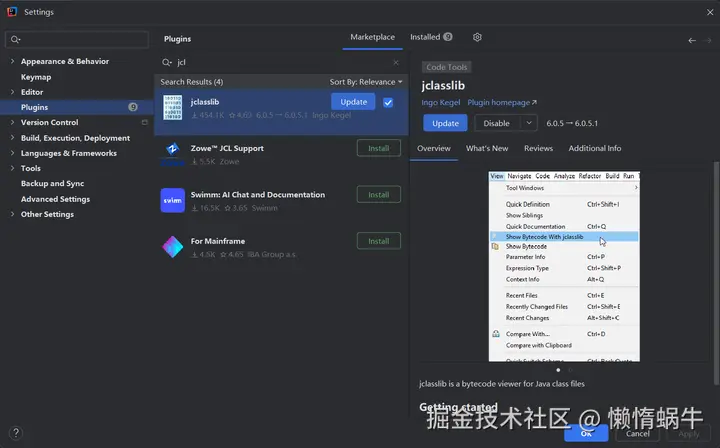Click the Cancel button
720x448 pixels.
click(637, 433)
